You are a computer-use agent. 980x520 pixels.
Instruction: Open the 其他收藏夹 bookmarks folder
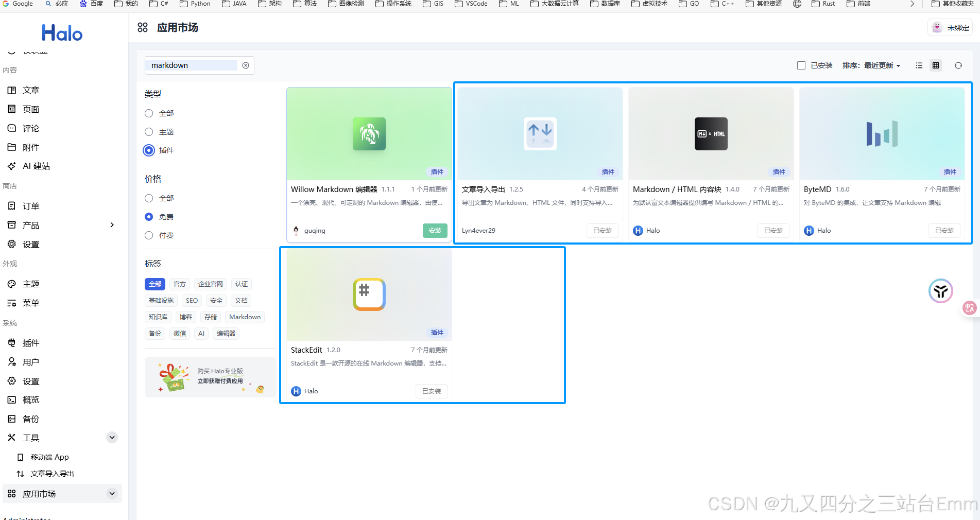point(953,4)
